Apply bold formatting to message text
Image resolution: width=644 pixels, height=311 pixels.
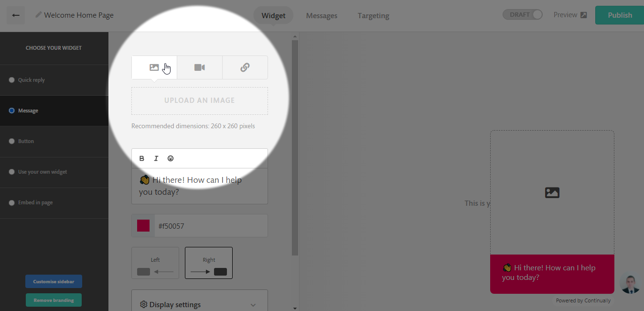pyautogui.click(x=142, y=158)
